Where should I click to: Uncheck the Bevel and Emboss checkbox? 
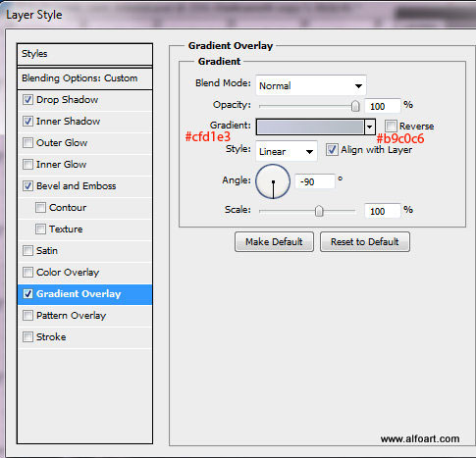pyautogui.click(x=27, y=185)
